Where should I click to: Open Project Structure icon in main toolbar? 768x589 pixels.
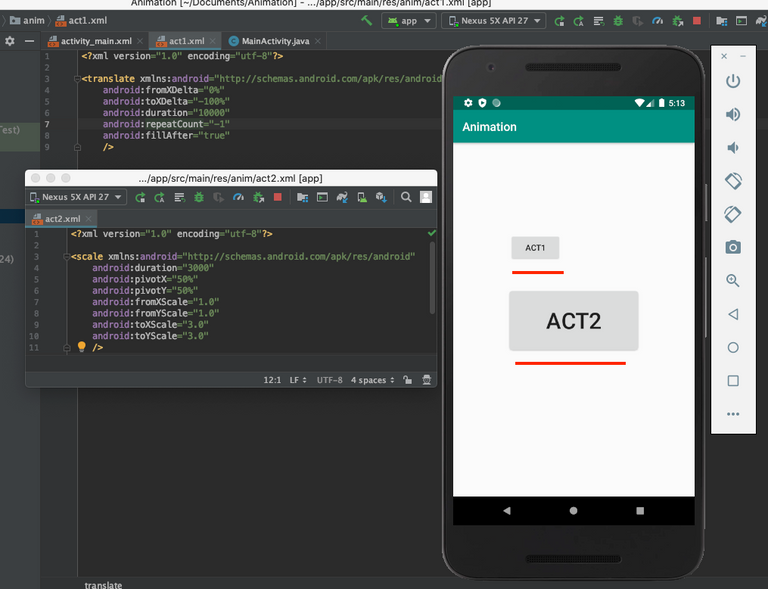pos(721,21)
